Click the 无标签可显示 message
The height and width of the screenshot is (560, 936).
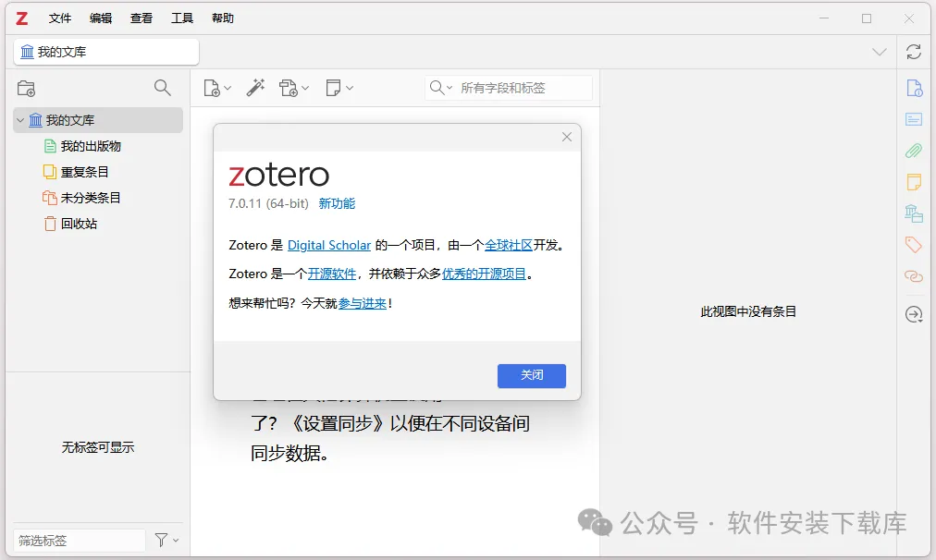click(x=98, y=447)
